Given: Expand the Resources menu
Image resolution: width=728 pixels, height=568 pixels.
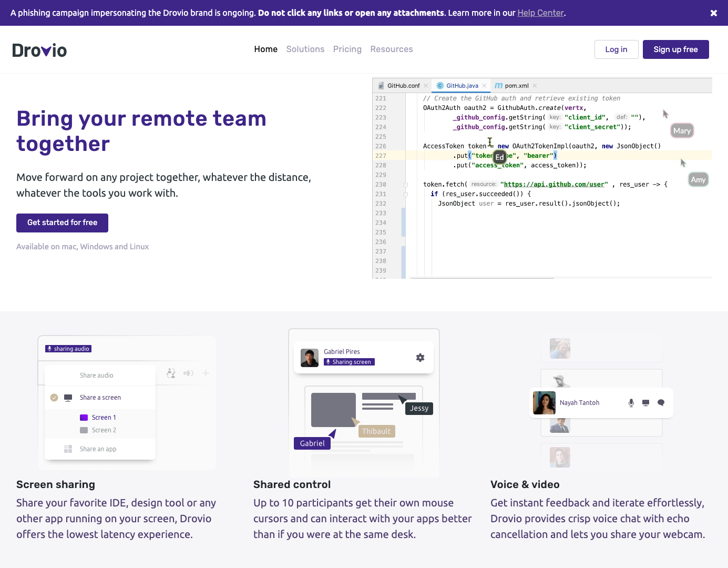Looking at the screenshot, I should pos(391,49).
